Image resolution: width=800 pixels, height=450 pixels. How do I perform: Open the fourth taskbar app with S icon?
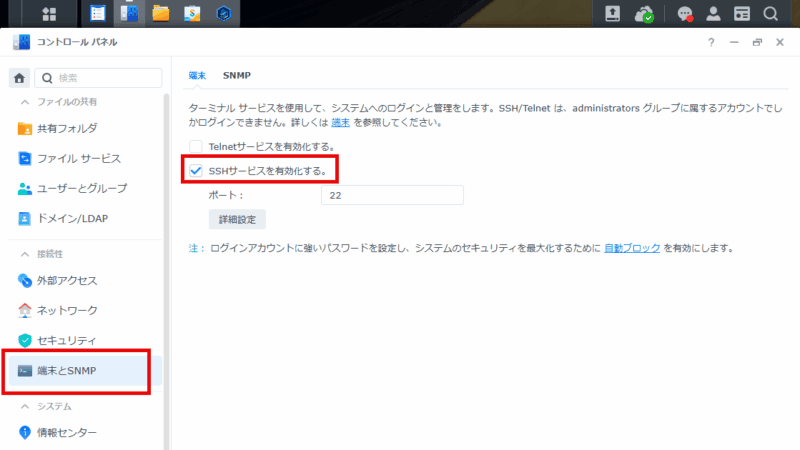[192, 14]
